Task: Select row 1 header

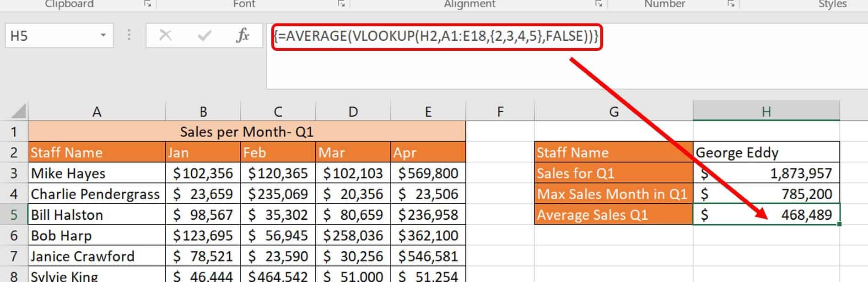Action: tap(14, 132)
